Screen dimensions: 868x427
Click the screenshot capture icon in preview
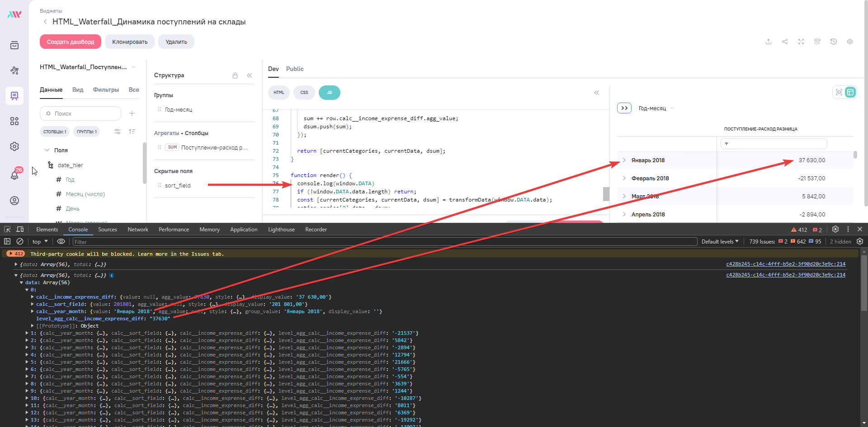tap(839, 92)
